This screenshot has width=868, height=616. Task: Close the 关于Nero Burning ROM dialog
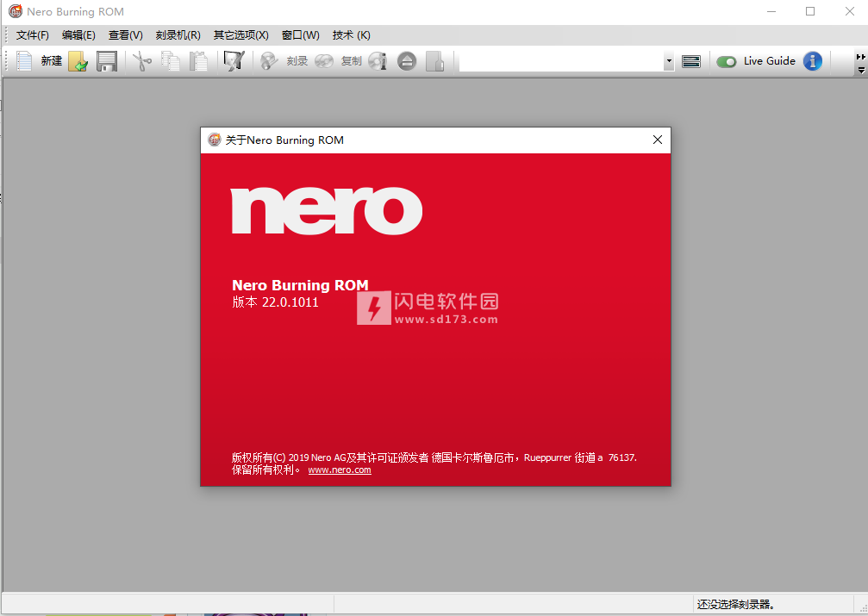pos(658,140)
